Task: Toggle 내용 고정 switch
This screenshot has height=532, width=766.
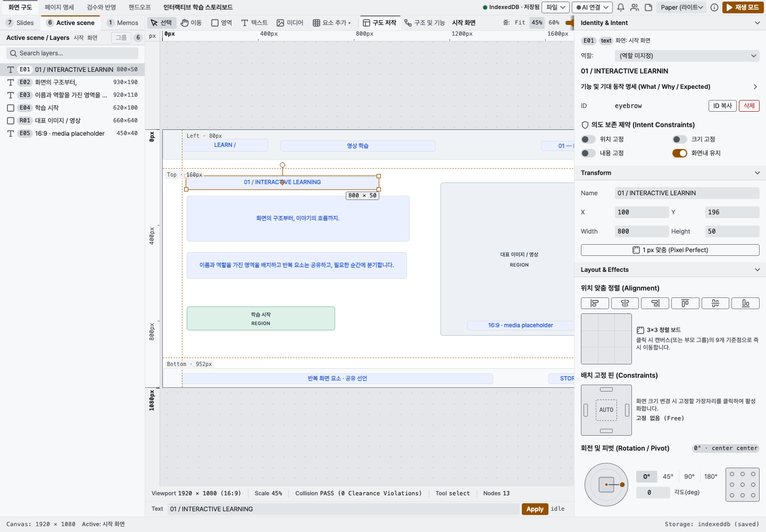Action: [x=588, y=153]
